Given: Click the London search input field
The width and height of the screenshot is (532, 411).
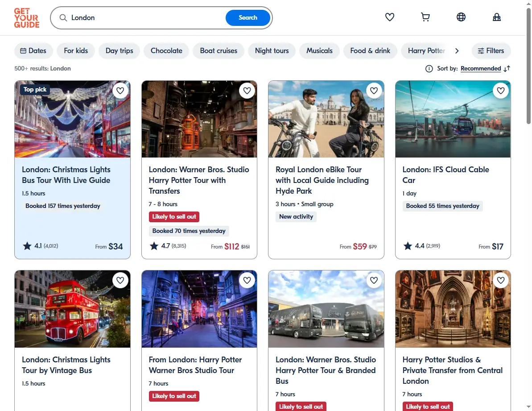Looking at the screenshot, I should click(x=146, y=18).
